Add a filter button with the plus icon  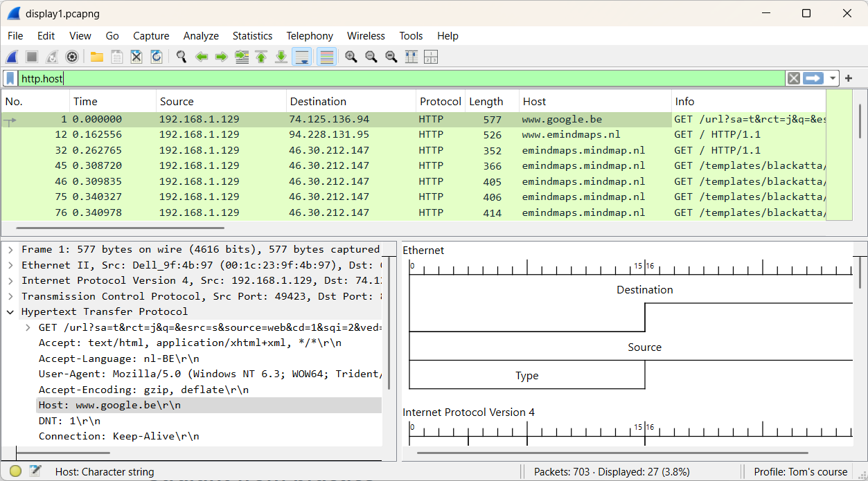tap(849, 78)
